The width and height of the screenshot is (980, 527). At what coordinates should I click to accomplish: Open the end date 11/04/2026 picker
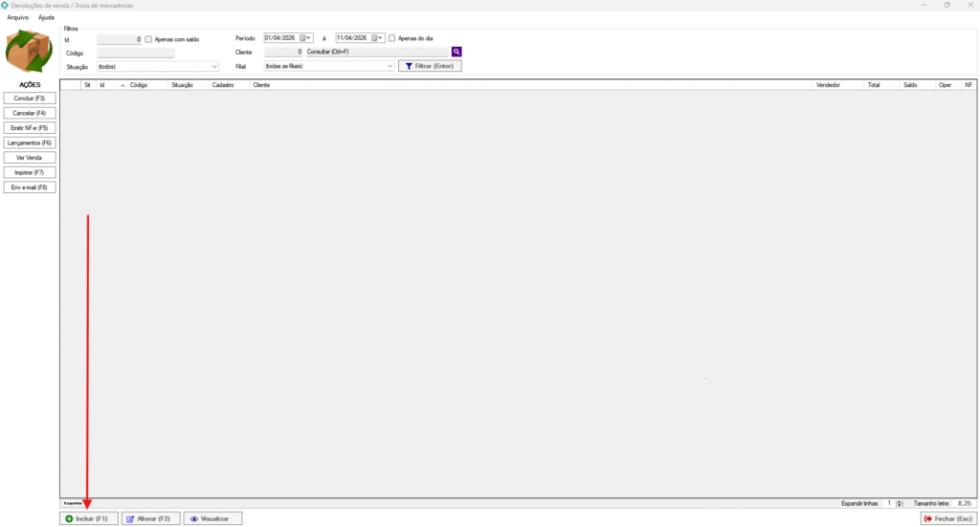pyautogui.click(x=376, y=38)
